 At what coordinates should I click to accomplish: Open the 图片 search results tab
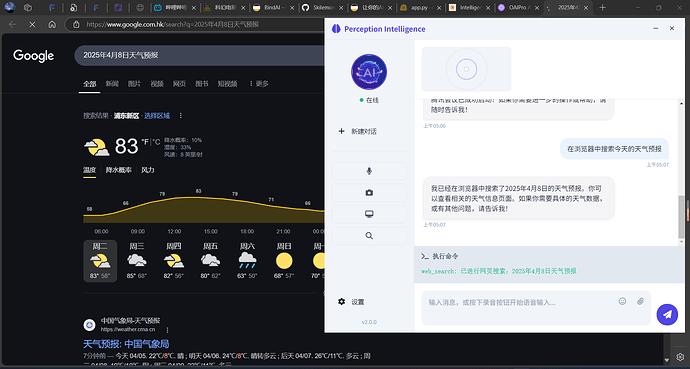[134, 84]
